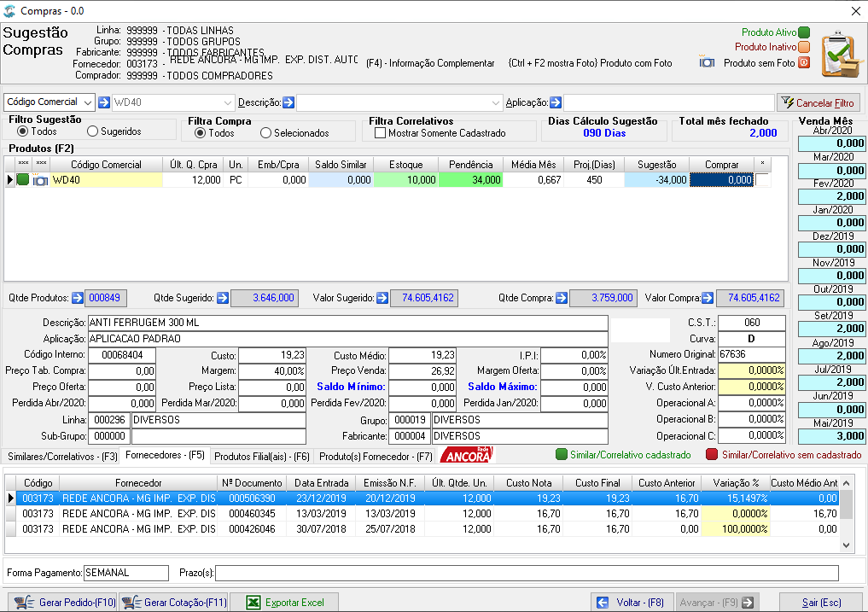This screenshot has width=868, height=612.
Task: Click the green active status icon in WD40 row
Action: tap(23, 179)
